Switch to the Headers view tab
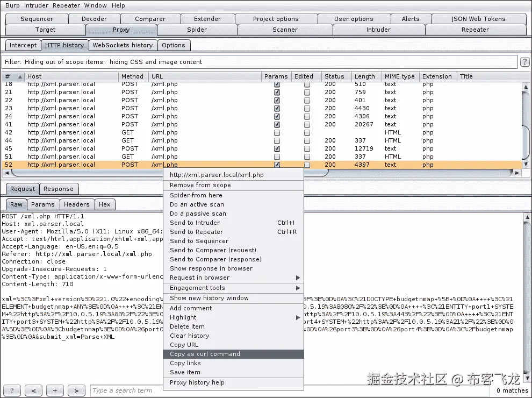This screenshot has height=398, width=532. point(77,204)
